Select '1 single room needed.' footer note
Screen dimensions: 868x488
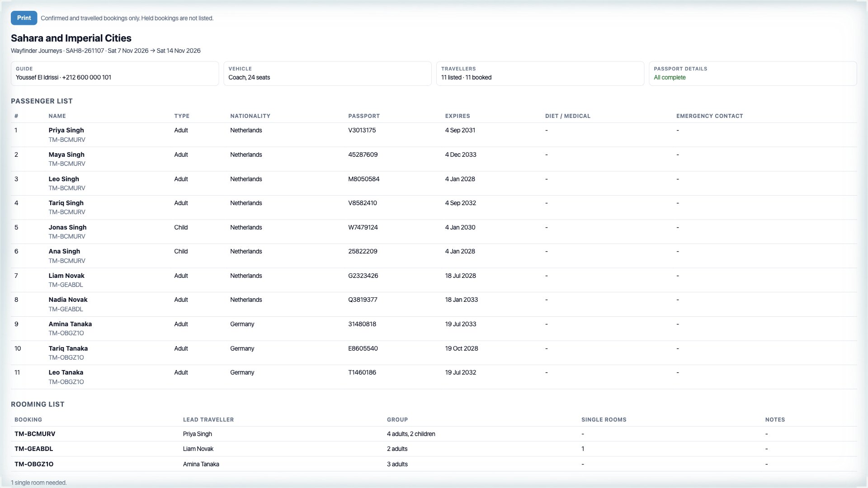(x=39, y=483)
